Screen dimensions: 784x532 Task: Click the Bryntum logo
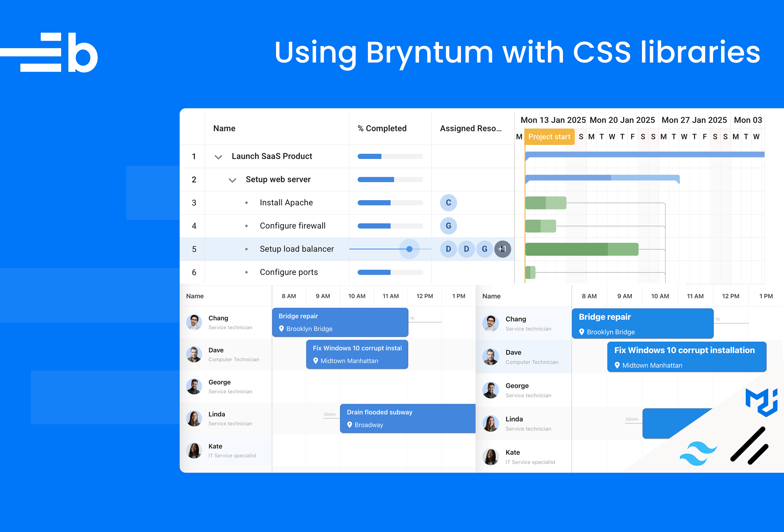(49, 53)
